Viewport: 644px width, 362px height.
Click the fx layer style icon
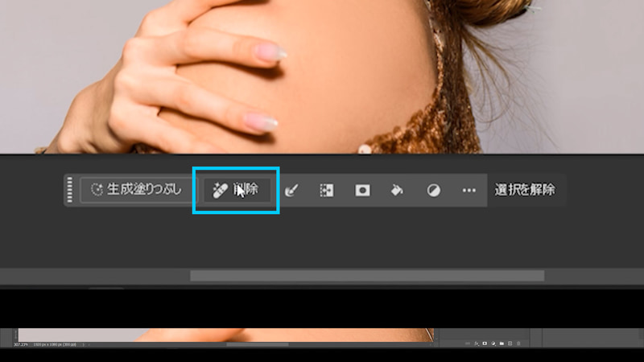point(477,343)
